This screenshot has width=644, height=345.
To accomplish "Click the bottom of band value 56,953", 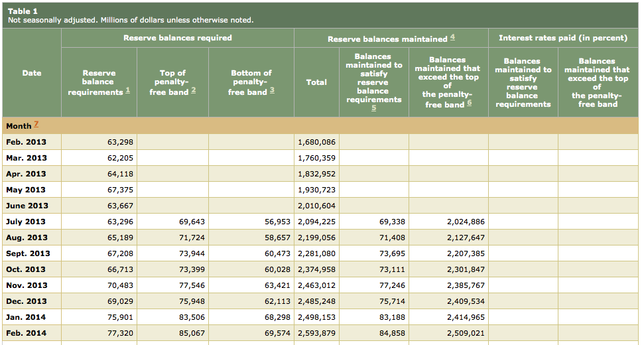I will click(277, 222).
